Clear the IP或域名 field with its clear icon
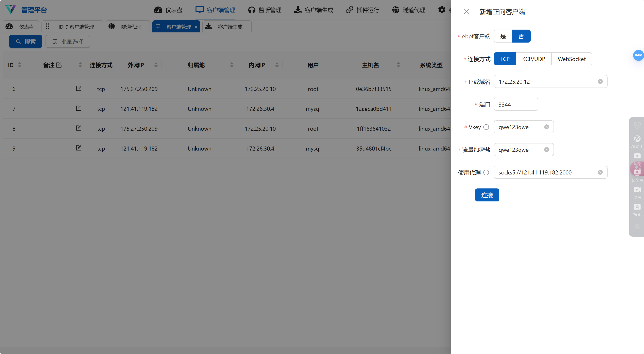 600,82
